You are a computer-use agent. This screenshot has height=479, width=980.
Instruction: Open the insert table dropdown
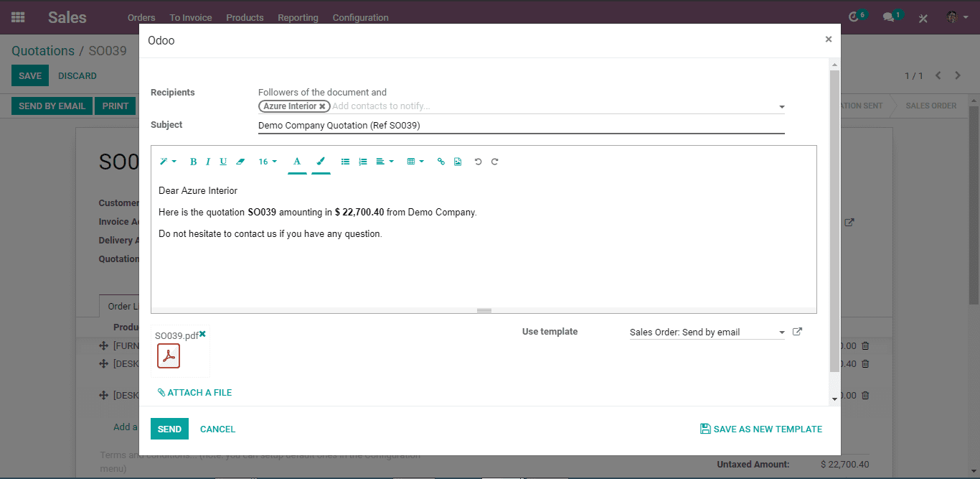[x=415, y=162]
